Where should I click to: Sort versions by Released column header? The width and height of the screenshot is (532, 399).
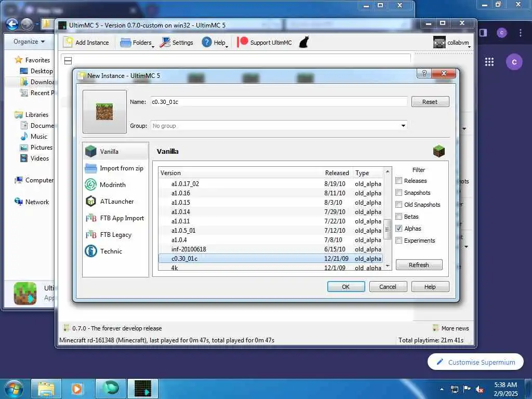338,172
